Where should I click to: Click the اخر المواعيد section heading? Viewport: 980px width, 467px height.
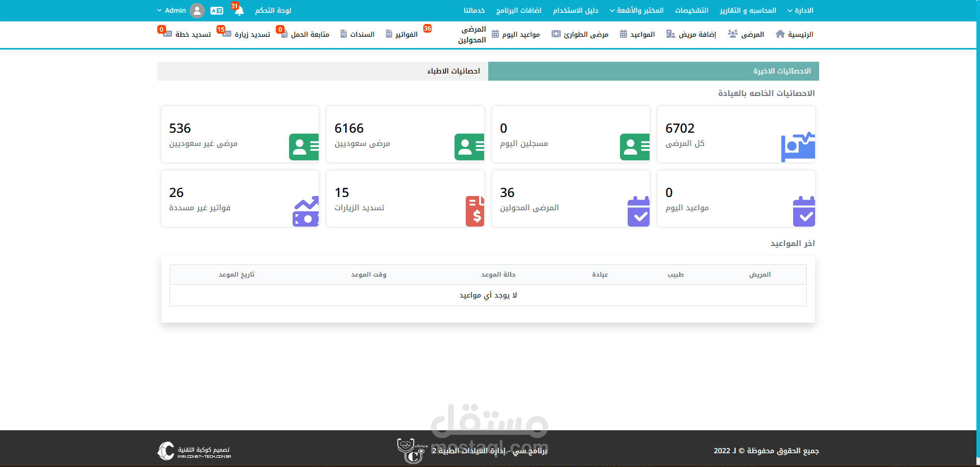[793, 243]
